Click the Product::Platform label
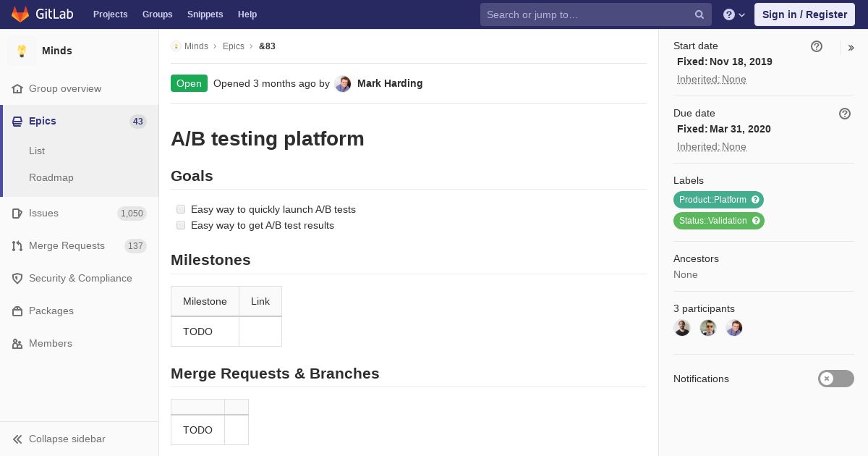This screenshot has height=456, width=868. coord(718,200)
